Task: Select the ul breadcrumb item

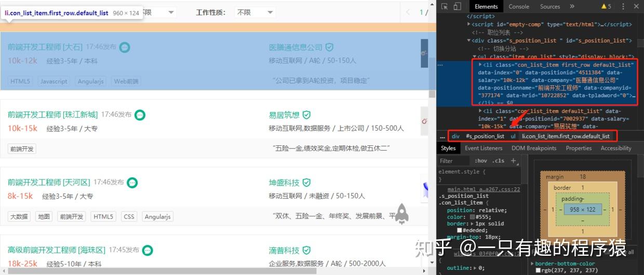Action: pyautogui.click(x=513, y=136)
